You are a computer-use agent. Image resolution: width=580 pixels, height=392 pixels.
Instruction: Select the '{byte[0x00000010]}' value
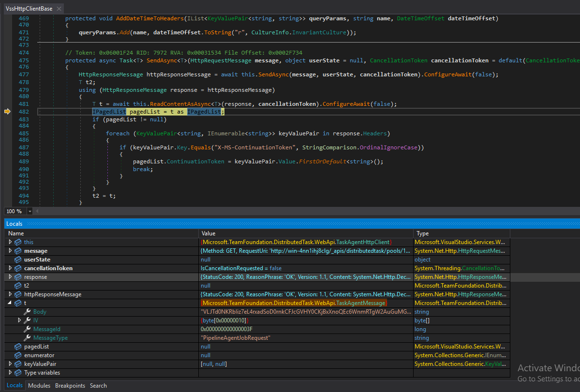[224, 320]
